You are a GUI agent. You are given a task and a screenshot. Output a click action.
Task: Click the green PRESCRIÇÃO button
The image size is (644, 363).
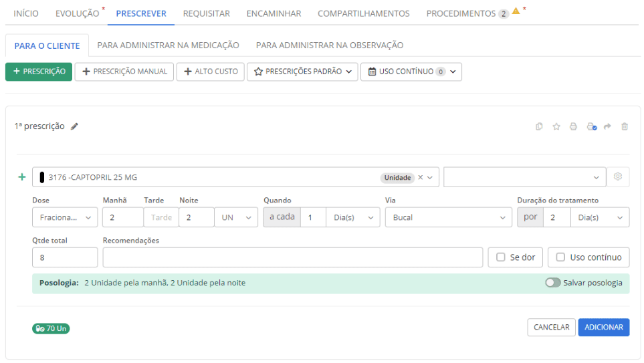click(39, 72)
